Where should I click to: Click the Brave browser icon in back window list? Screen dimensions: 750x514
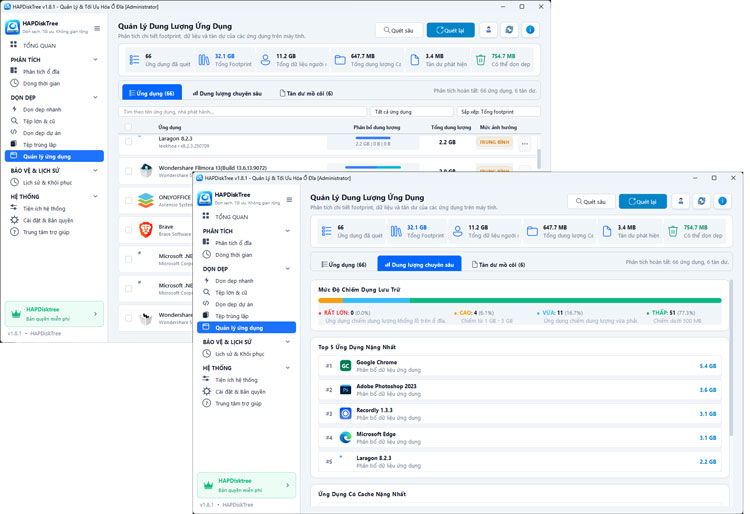click(x=146, y=230)
